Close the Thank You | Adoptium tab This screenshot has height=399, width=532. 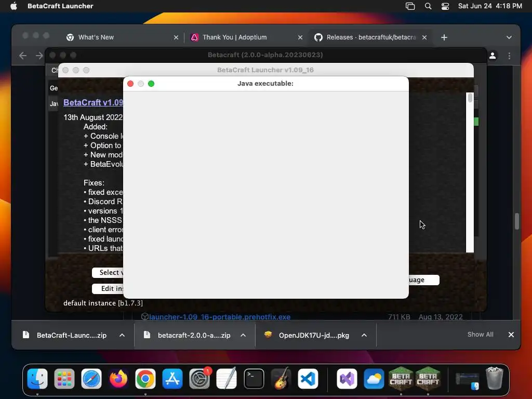coord(300,37)
